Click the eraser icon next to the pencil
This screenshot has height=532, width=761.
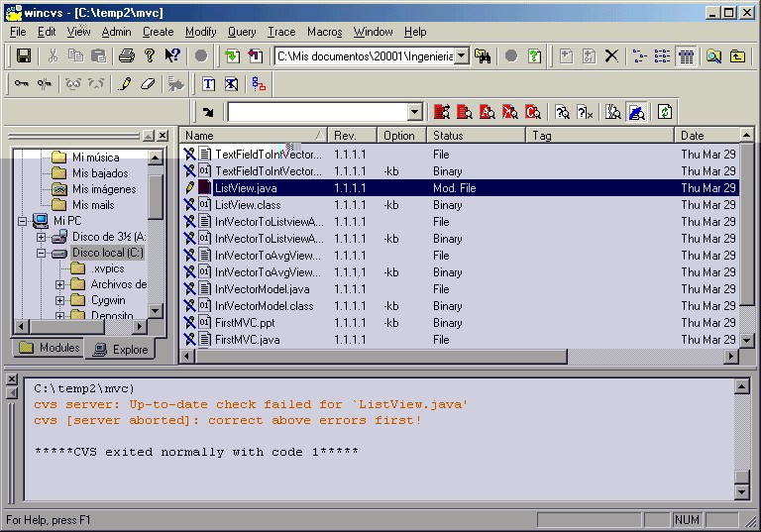point(148,84)
